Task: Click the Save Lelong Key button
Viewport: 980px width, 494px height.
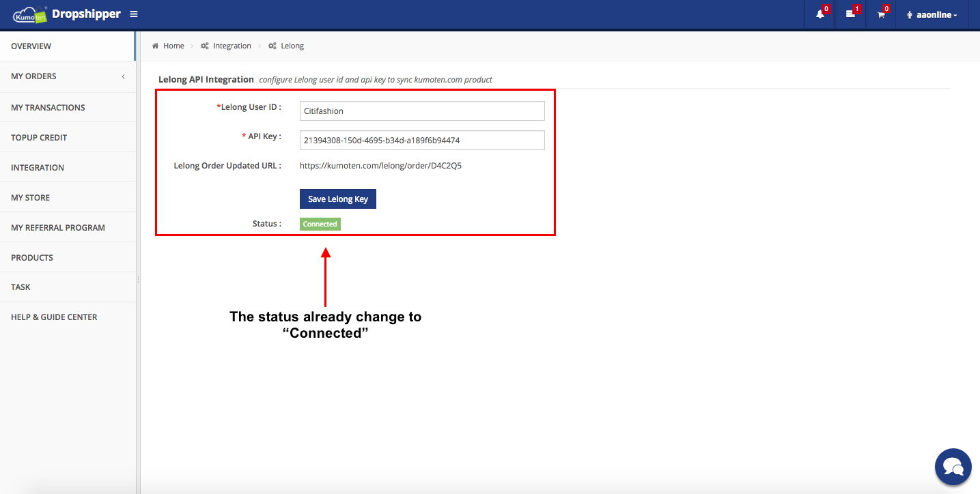Action: pos(338,199)
